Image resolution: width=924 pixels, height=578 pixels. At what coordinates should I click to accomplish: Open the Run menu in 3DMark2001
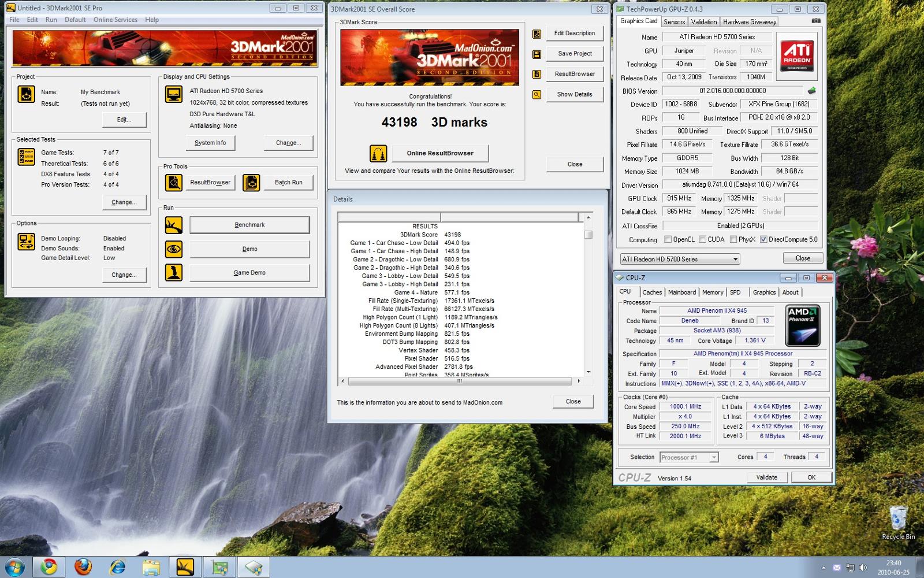point(51,20)
